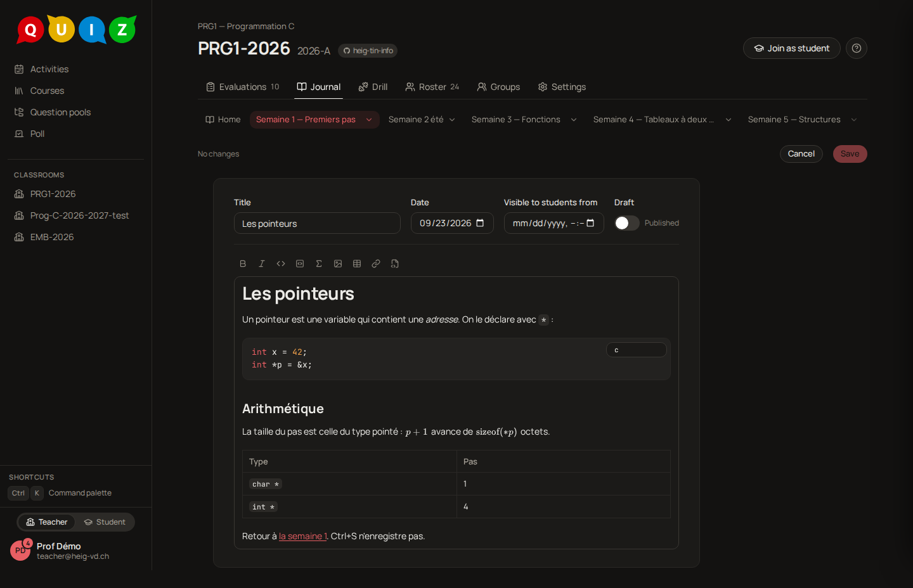This screenshot has height=588, width=913.
Task: Open the Roster tab
Action: 432,87
